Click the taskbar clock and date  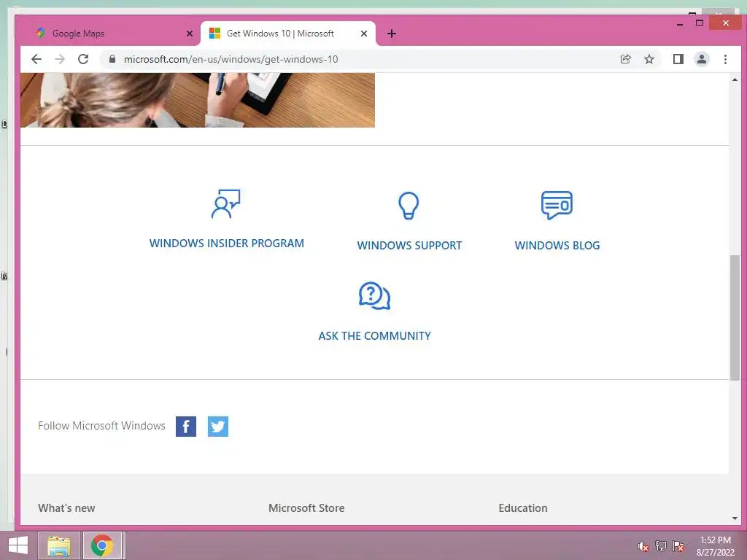click(x=715, y=546)
